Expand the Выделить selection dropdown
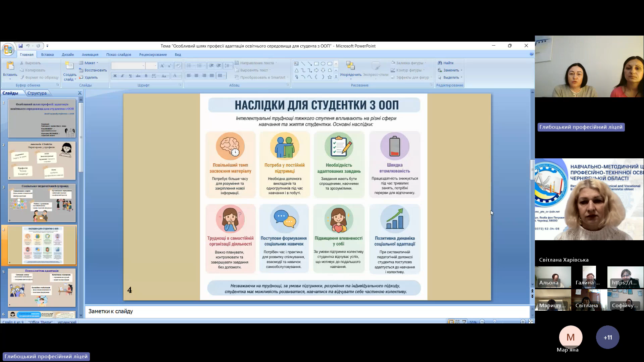Image resolution: width=644 pixels, height=362 pixels. [461, 77]
